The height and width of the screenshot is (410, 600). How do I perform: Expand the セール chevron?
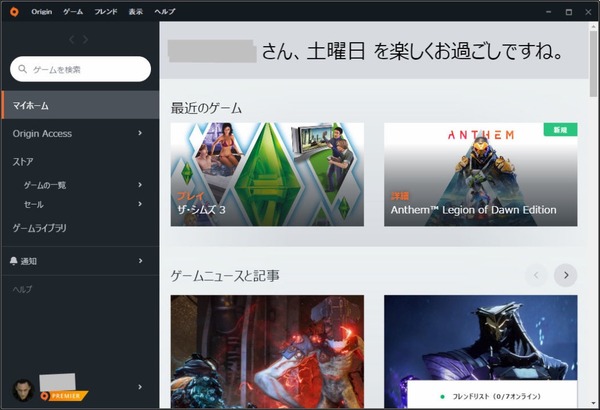click(140, 204)
